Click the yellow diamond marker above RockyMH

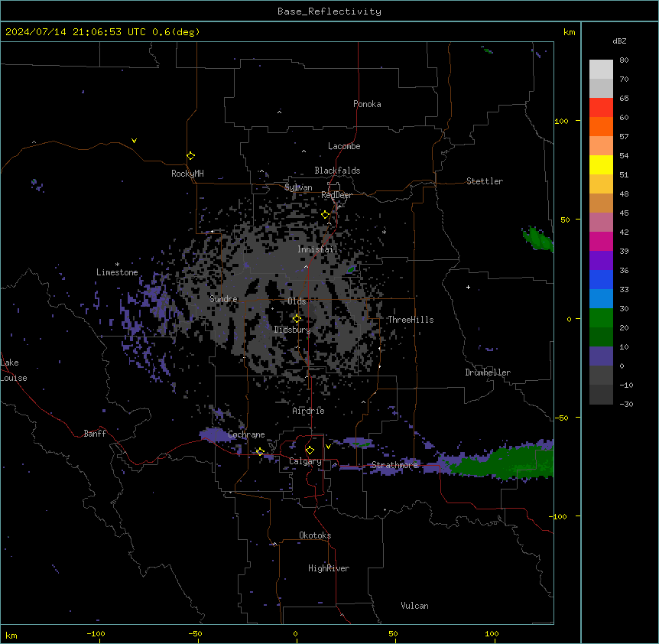coord(190,156)
